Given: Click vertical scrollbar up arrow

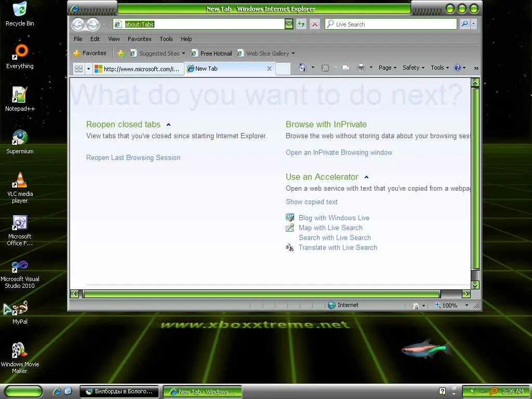Looking at the screenshot, I should tap(475, 83).
